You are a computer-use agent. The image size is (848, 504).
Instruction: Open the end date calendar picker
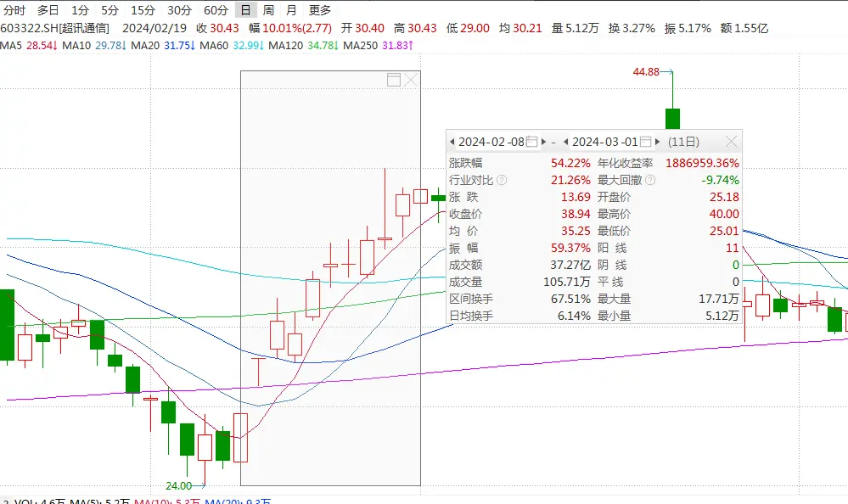pyautogui.click(x=646, y=142)
